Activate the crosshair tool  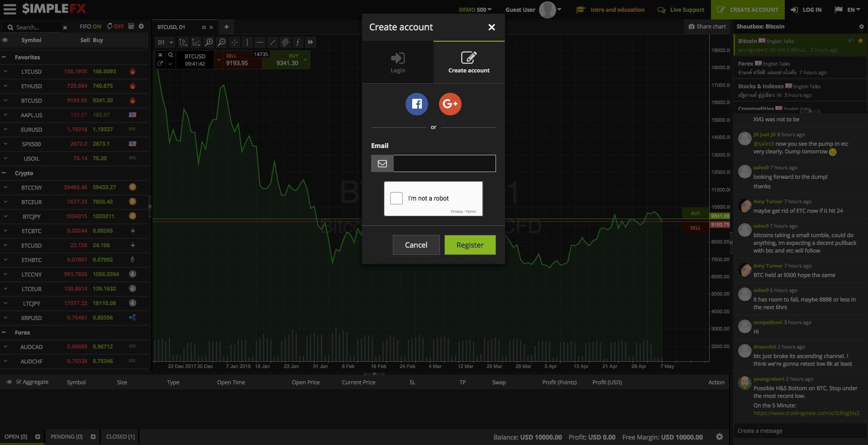234,42
